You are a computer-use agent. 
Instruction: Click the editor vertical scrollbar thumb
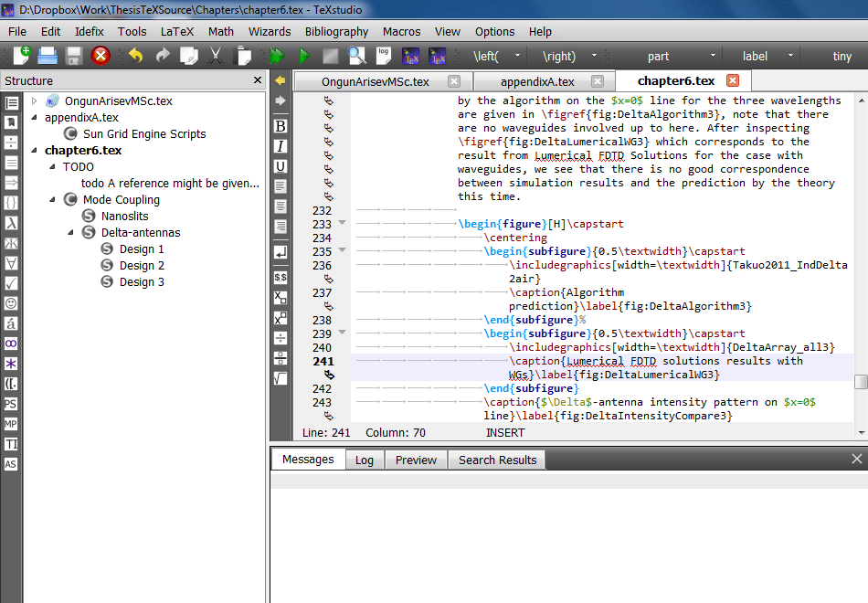(861, 382)
